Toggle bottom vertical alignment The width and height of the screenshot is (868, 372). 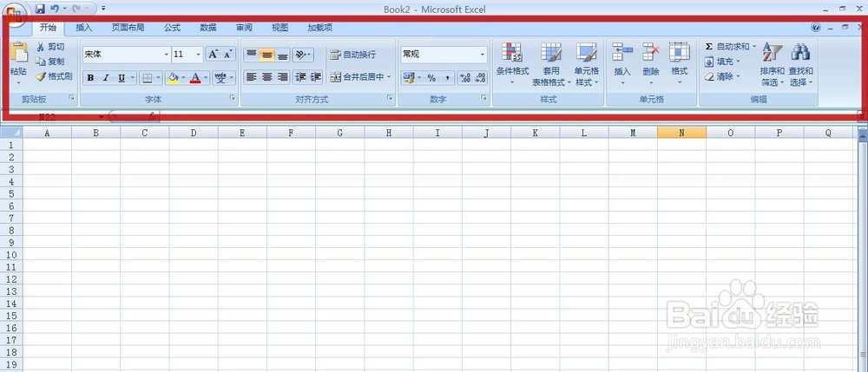pyautogui.click(x=282, y=54)
